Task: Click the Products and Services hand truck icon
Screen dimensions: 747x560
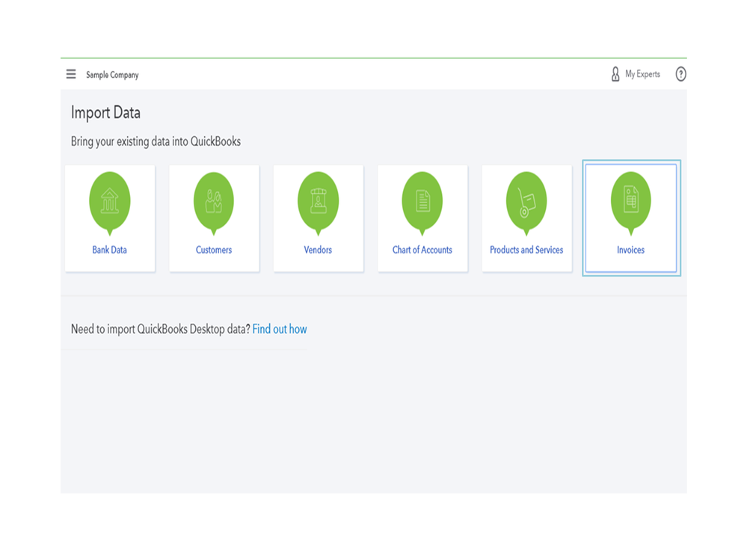Action: click(526, 200)
